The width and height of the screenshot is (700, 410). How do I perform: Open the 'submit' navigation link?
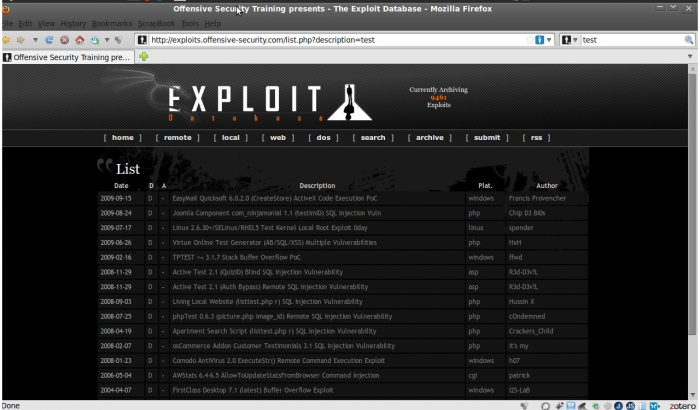pyautogui.click(x=487, y=138)
